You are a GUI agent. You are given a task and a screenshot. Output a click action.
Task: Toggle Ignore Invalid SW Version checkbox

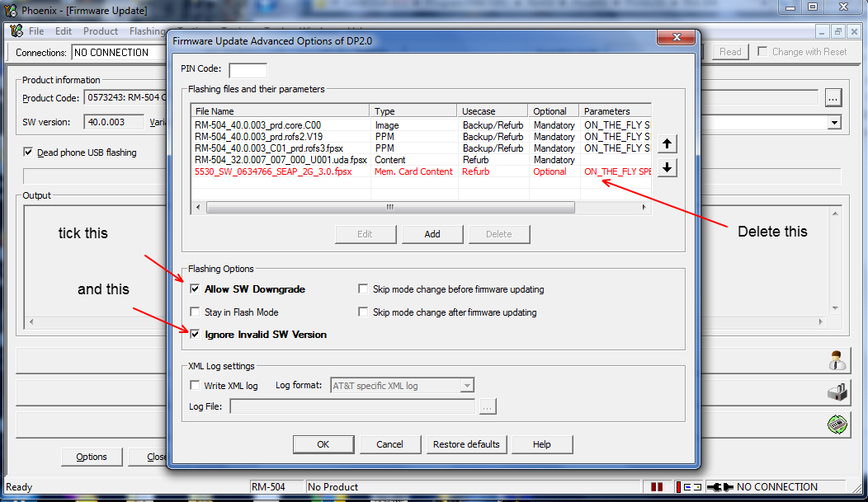[195, 335]
